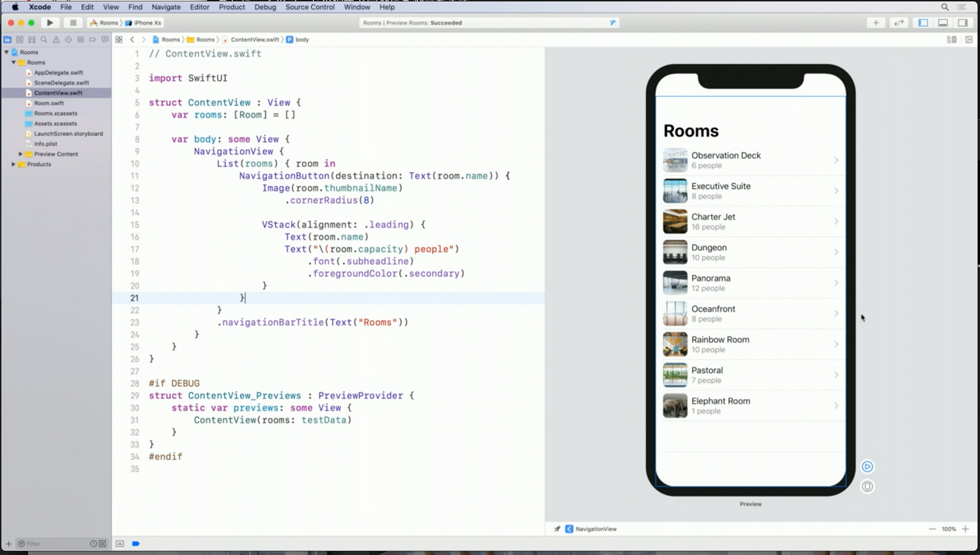The height and width of the screenshot is (555, 980).
Task: Expand the Products folder
Action: 14,164
